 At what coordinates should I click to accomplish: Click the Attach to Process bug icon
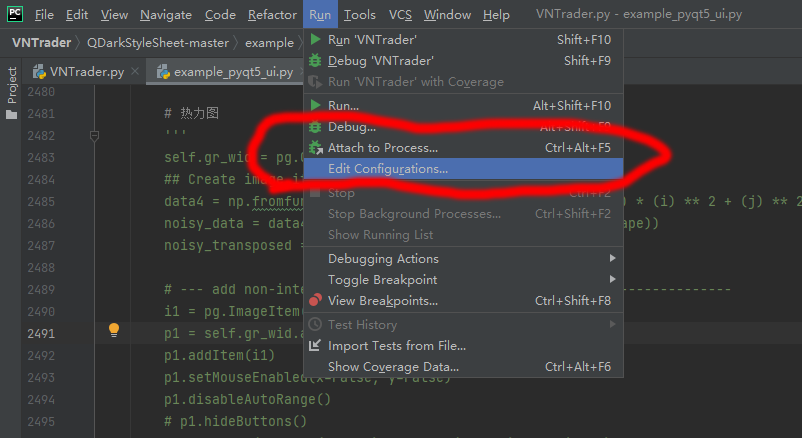(x=316, y=148)
